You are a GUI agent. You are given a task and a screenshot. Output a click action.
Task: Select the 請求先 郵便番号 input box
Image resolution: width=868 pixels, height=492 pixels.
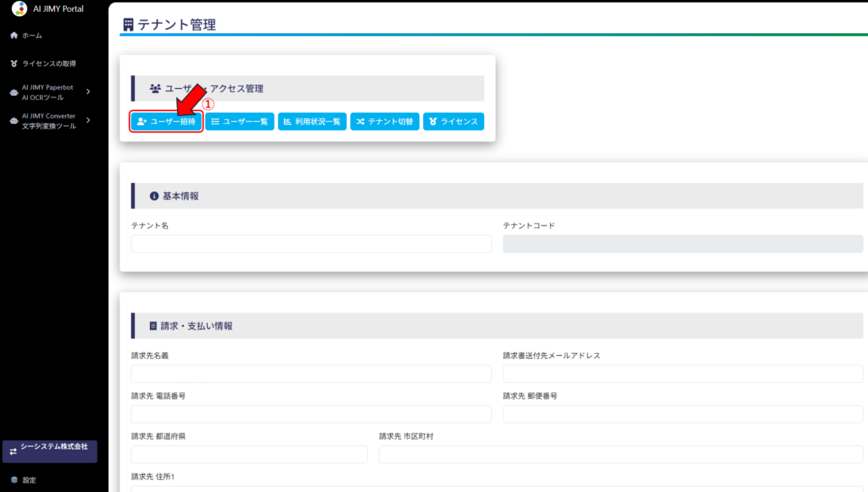(x=682, y=414)
